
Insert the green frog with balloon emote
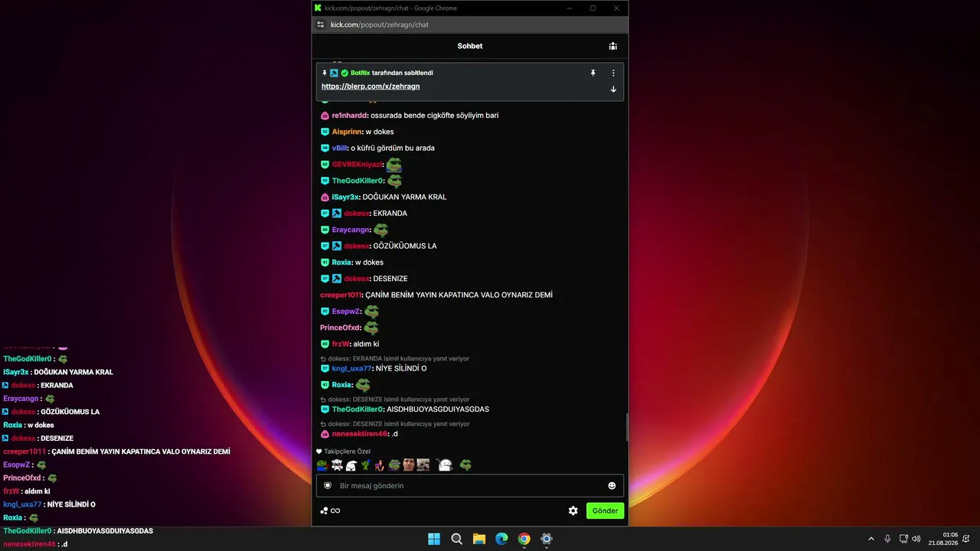(366, 465)
